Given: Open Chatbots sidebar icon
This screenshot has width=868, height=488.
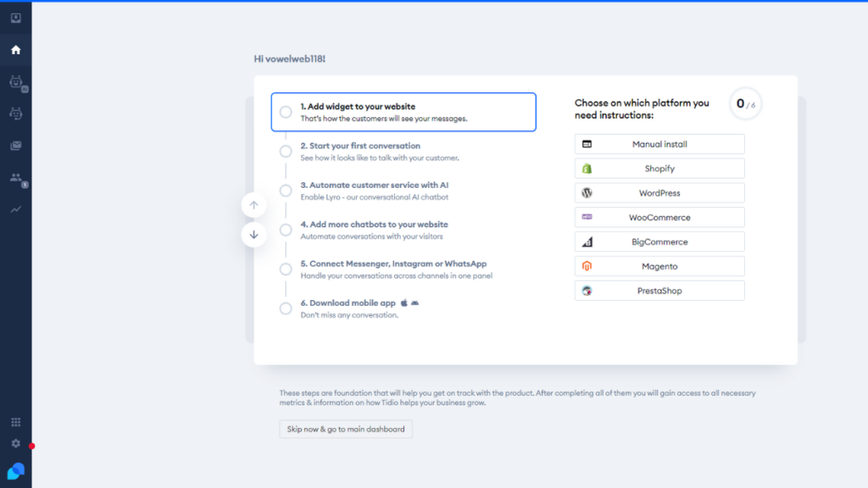Looking at the screenshot, I should pyautogui.click(x=15, y=114).
